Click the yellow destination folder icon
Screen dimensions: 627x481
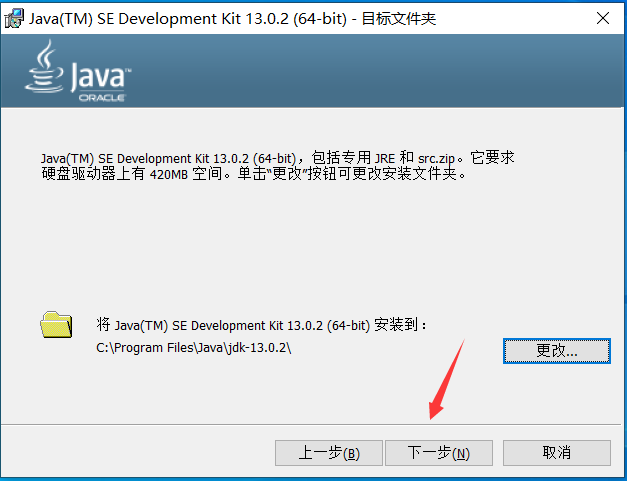pyautogui.click(x=56, y=325)
